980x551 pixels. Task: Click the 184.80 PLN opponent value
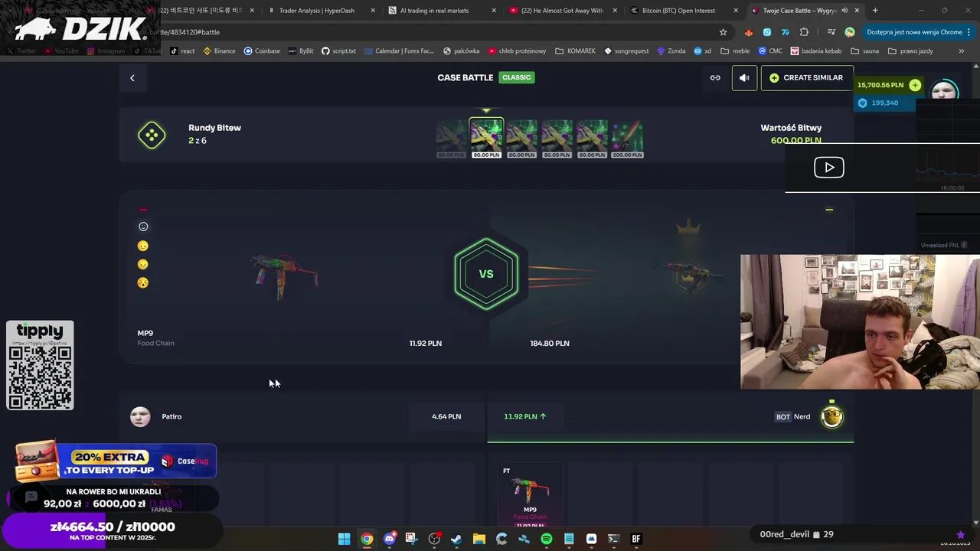(x=550, y=343)
